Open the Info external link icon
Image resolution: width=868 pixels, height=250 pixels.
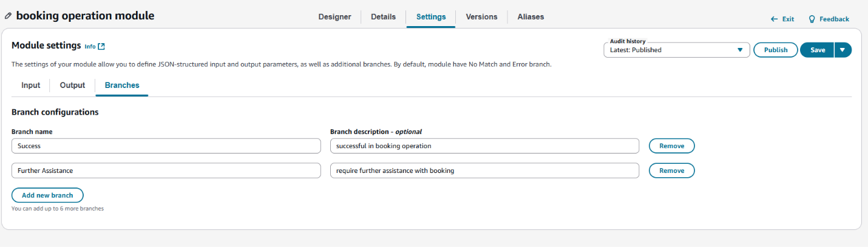tap(101, 46)
